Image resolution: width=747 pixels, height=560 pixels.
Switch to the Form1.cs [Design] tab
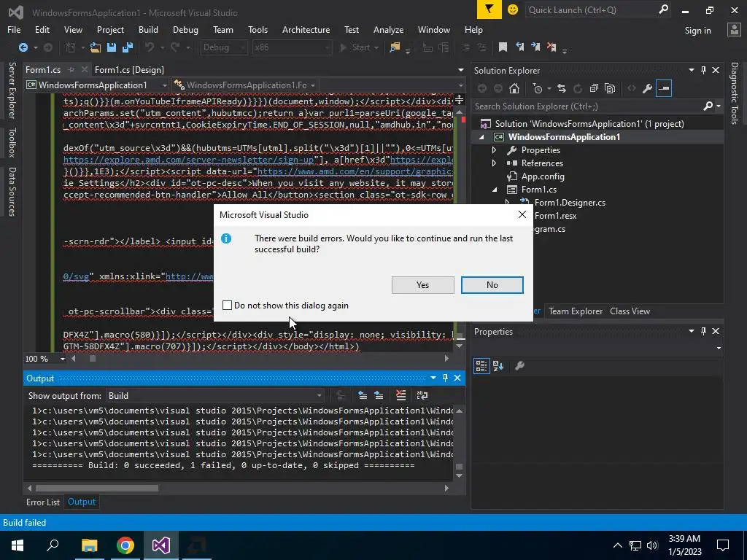click(129, 70)
